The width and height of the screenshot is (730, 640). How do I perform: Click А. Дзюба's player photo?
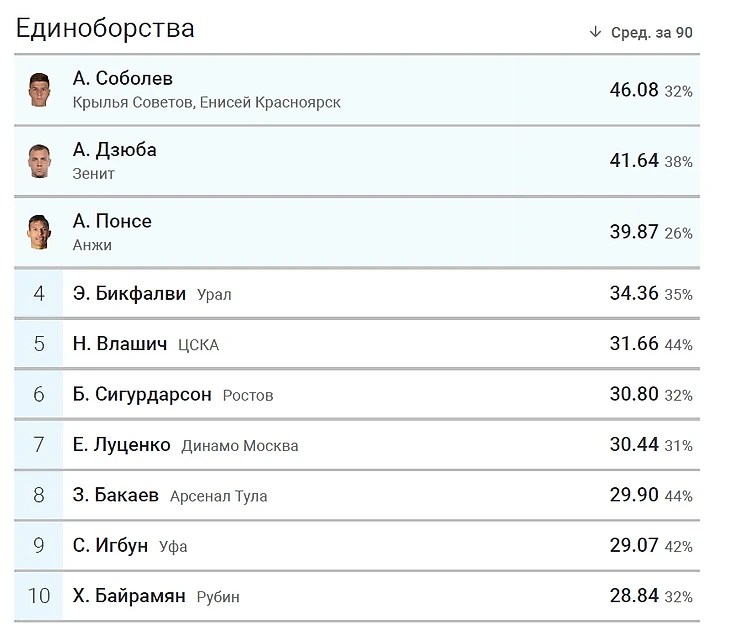[39, 161]
